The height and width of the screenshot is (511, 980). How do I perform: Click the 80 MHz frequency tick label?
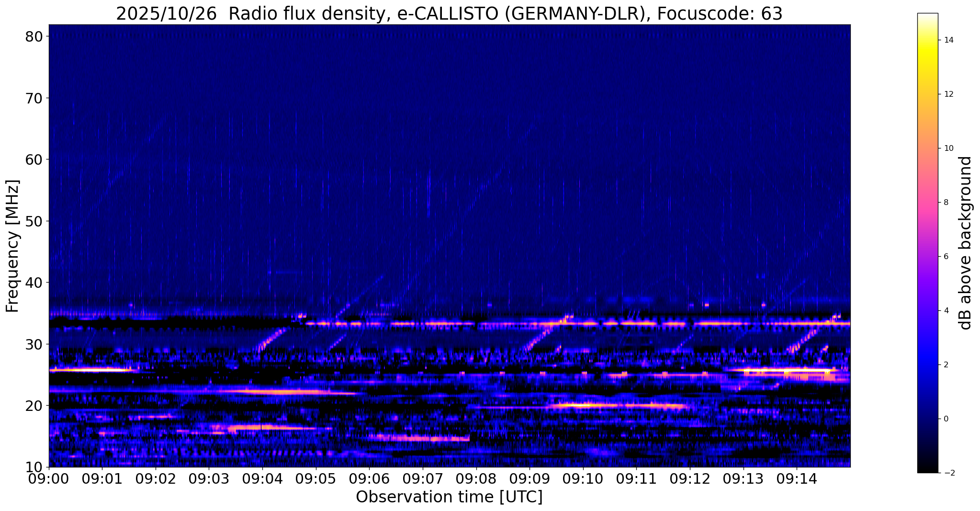[34, 36]
